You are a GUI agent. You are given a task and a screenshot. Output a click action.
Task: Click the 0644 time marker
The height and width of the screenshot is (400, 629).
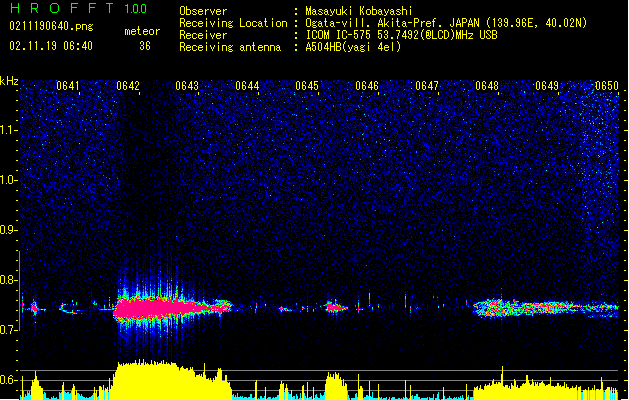tap(247, 86)
